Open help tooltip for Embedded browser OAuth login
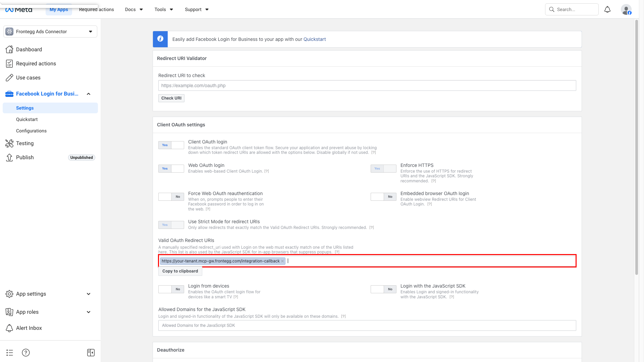The height and width of the screenshot is (362, 644). coord(430,204)
